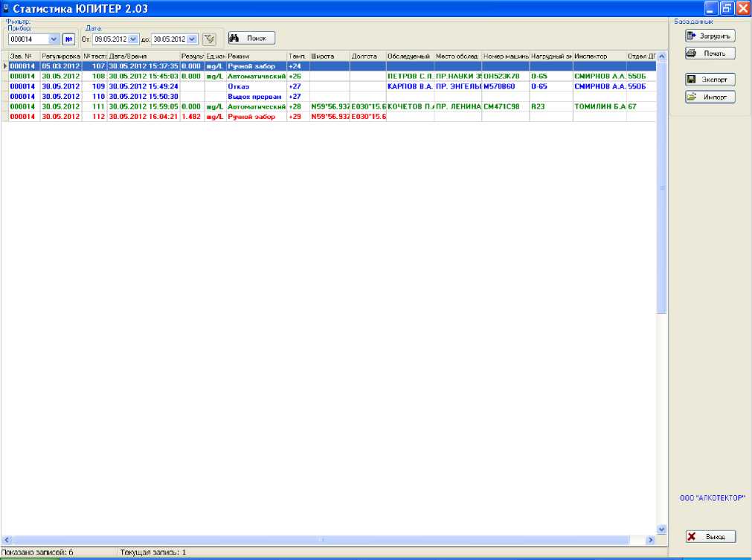Click the horizontal scrollbar thumb
Screen dimensions: 752x560
(x=321, y=540)
